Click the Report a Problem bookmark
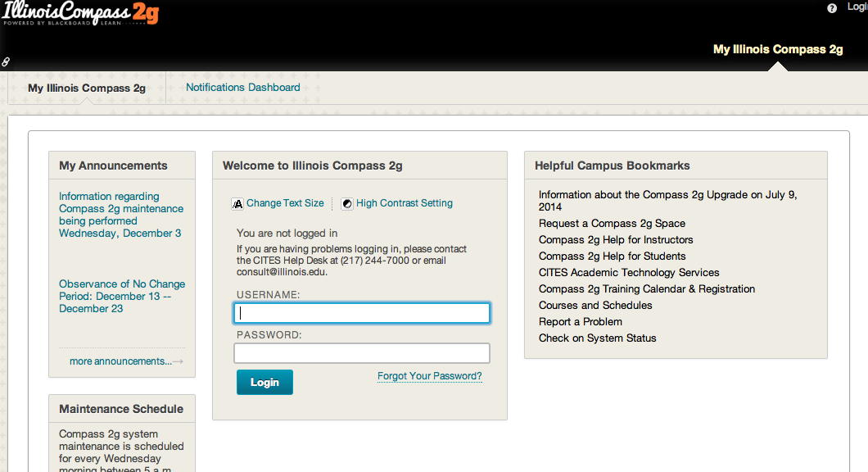Image resolution: width=868 pixels, height=472 pixels. click(580, 322)
